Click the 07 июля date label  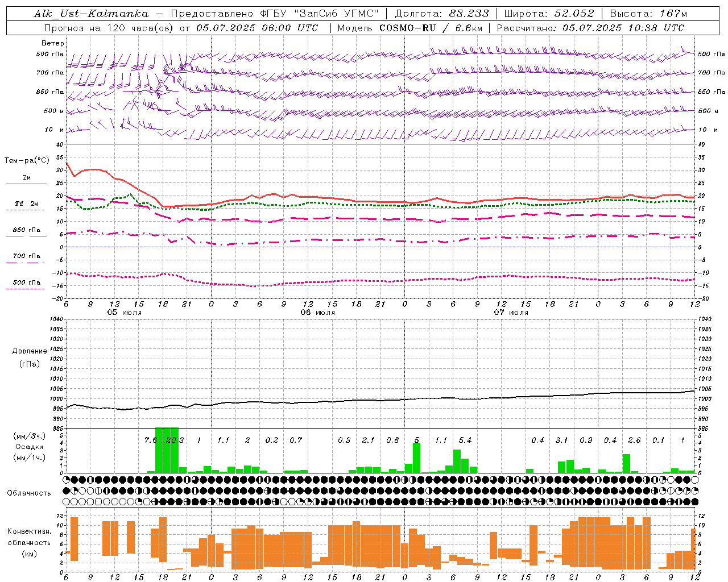click(511, 313)
